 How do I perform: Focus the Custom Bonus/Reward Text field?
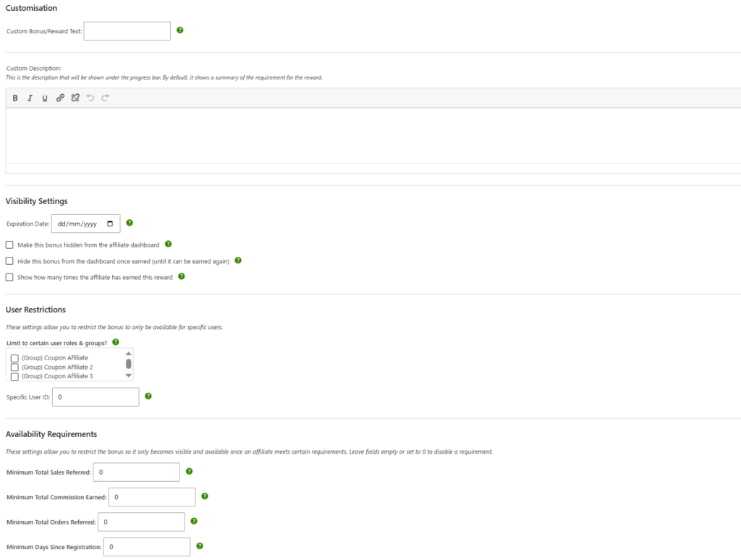[127, 31]
